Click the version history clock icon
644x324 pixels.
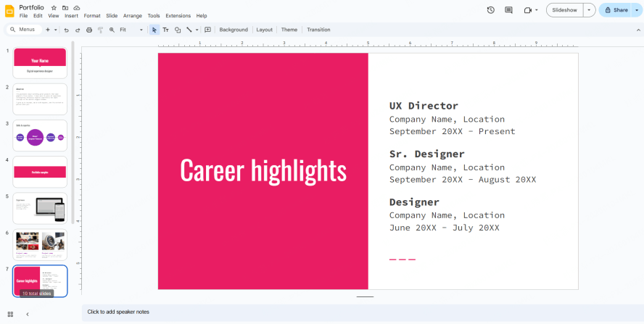[x=490, y=10]
